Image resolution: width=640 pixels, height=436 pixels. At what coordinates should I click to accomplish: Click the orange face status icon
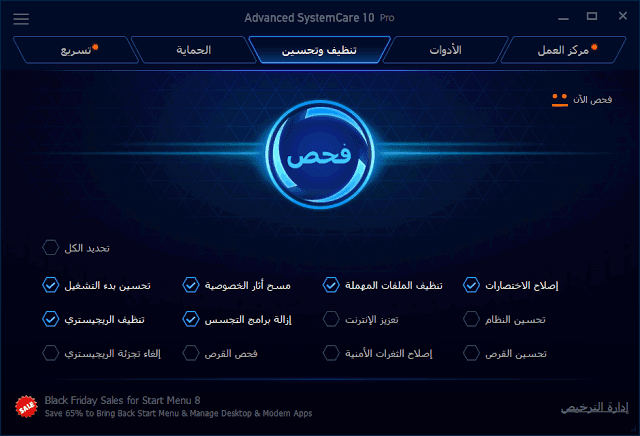560,99
